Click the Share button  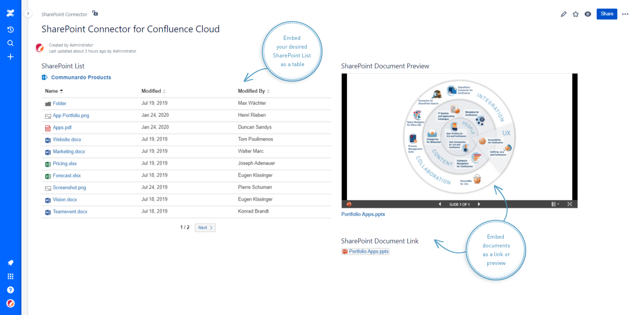pyautogui.click(x=607, y=14)
